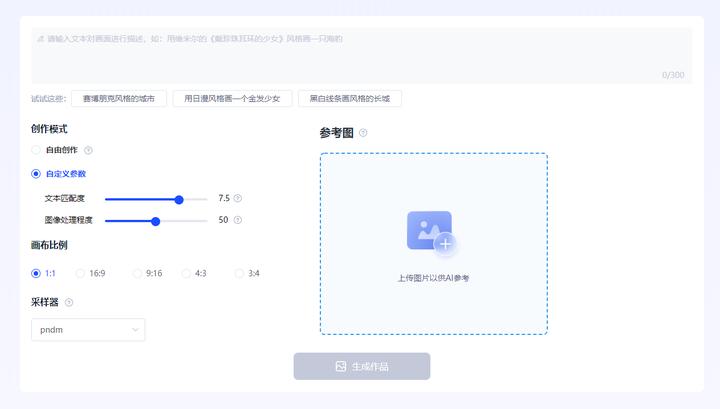Image resolution: width=720 pixels, height=409 pixels.
Task: Select the 自定义参数 radio option
Action: [36, 174]
